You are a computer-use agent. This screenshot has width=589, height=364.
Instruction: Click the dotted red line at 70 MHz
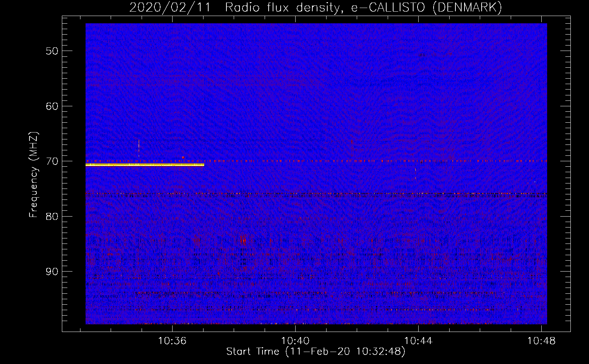click(316, 161)
